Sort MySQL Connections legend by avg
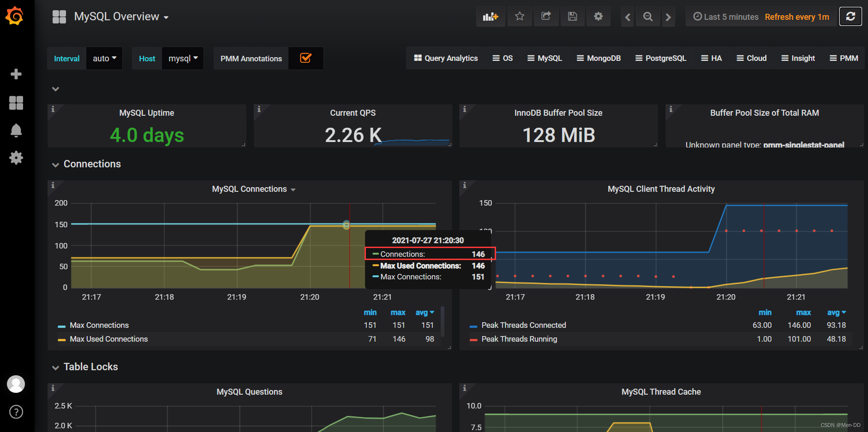868x432 pixels. point(425,313)
